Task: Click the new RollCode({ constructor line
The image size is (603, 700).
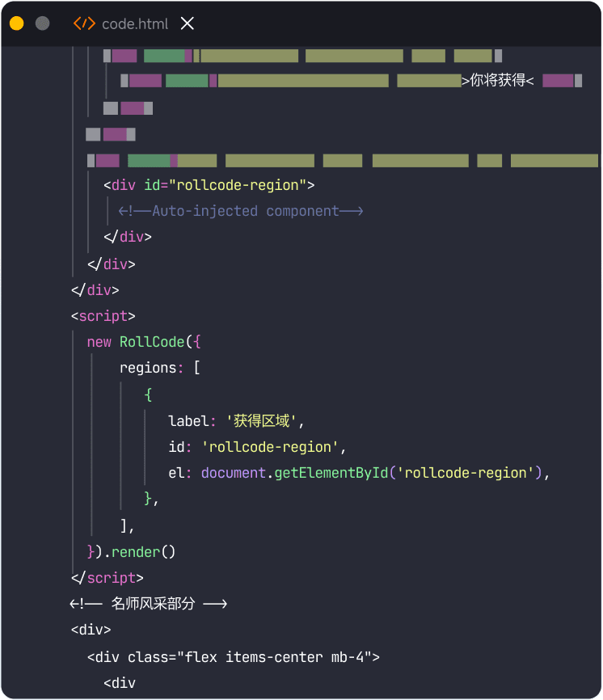Action: [143, 342]
